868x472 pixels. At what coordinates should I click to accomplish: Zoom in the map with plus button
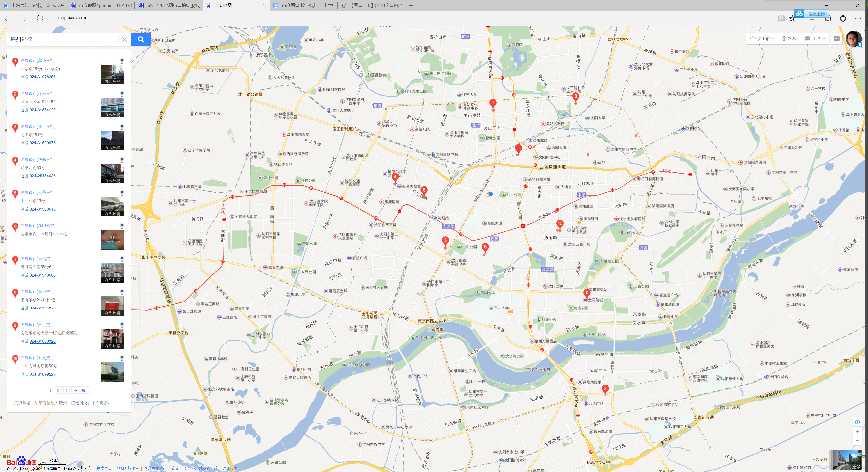[857, 432]
